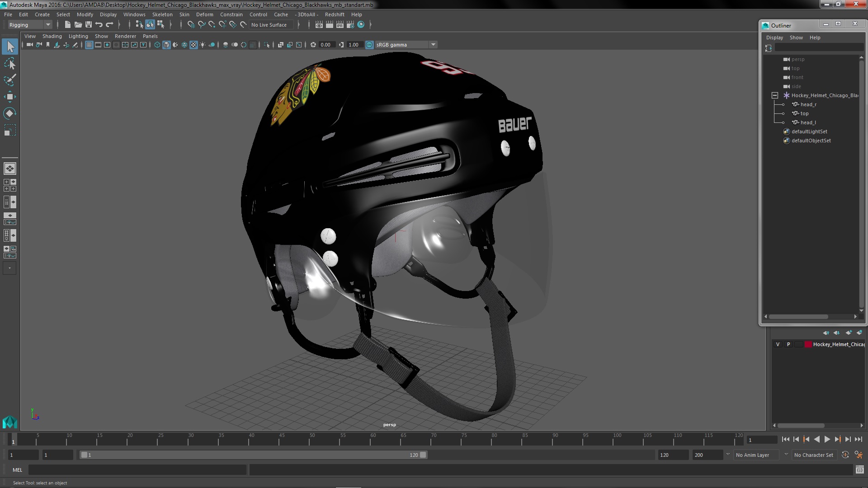Viewport: 868px width, 488px height.
Task: Toggle color management ON button
Action: tap(369, 45)
